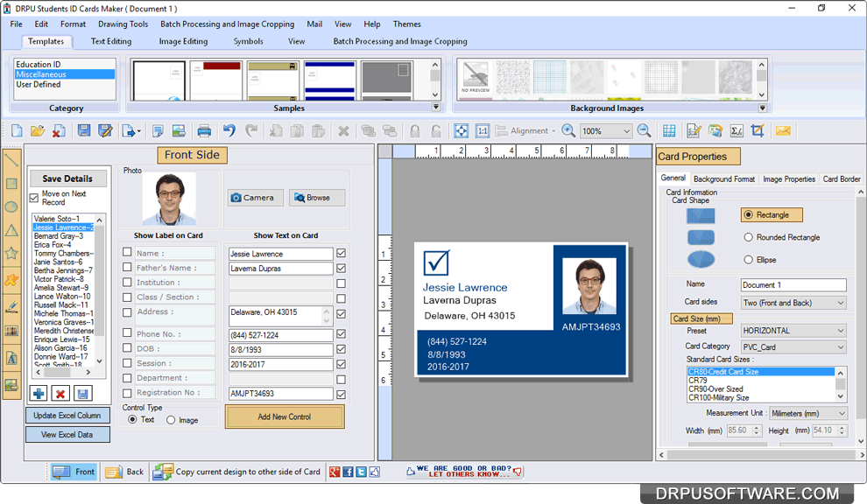Toggle Move on Next Record checkbox
The image size is (867, 504).
click(34, 197)
